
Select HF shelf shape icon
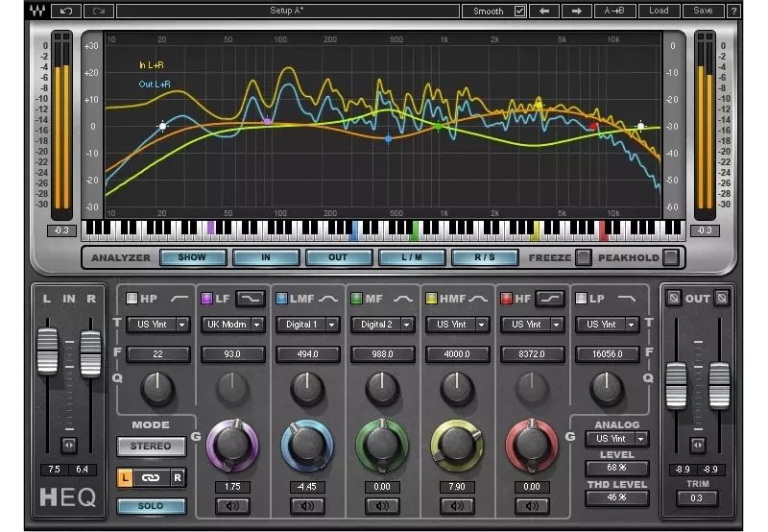point(550,299)
